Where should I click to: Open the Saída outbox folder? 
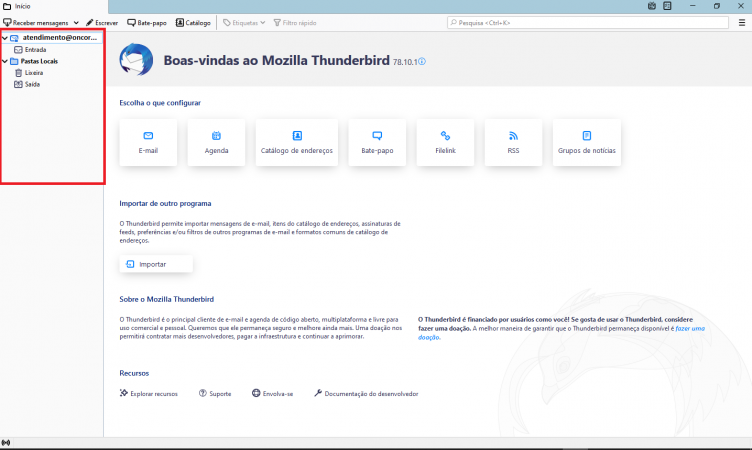click(x=32, y=84)
